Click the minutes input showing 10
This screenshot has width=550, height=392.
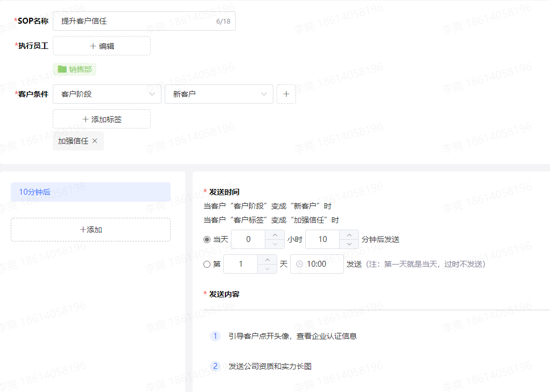323,239
